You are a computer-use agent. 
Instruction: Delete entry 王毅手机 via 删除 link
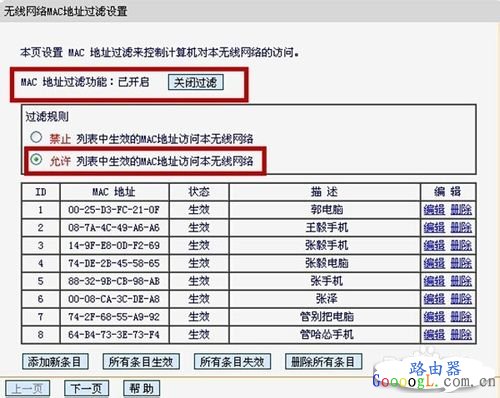461,228
